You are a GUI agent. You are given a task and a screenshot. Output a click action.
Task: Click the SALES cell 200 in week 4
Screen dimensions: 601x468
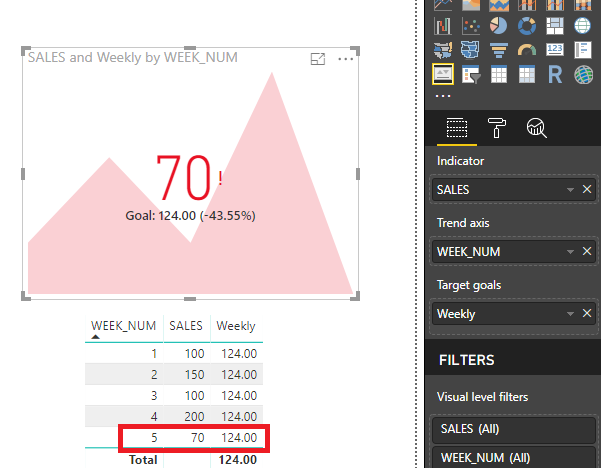(x=194, y=416)
